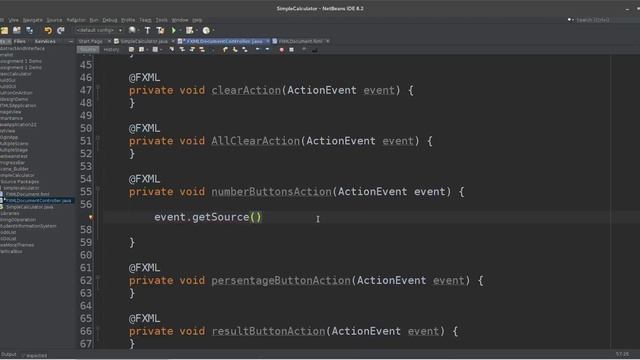Click the Shift Line Left icon
Viewport: 640px width, 360px height.
pos(258,50)
